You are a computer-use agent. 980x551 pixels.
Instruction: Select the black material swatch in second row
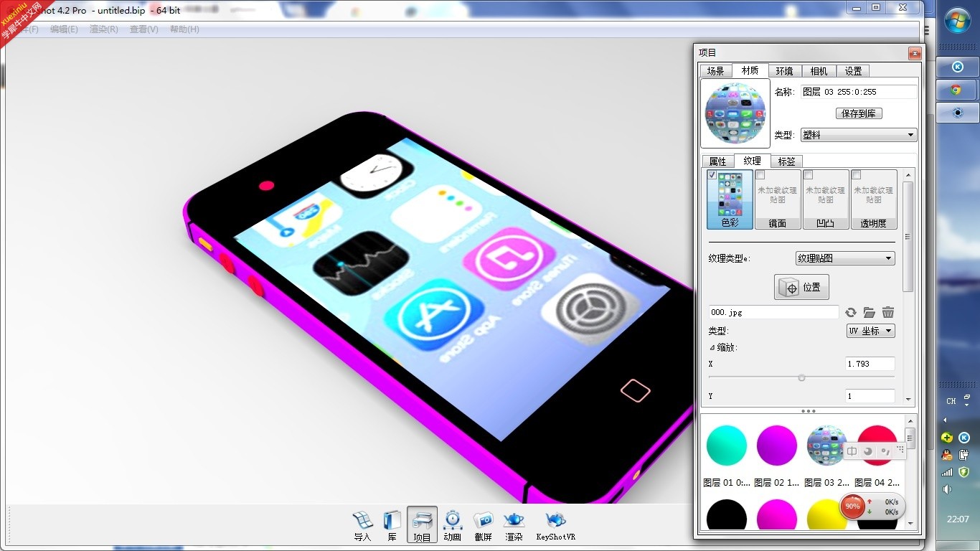point(726,514)
